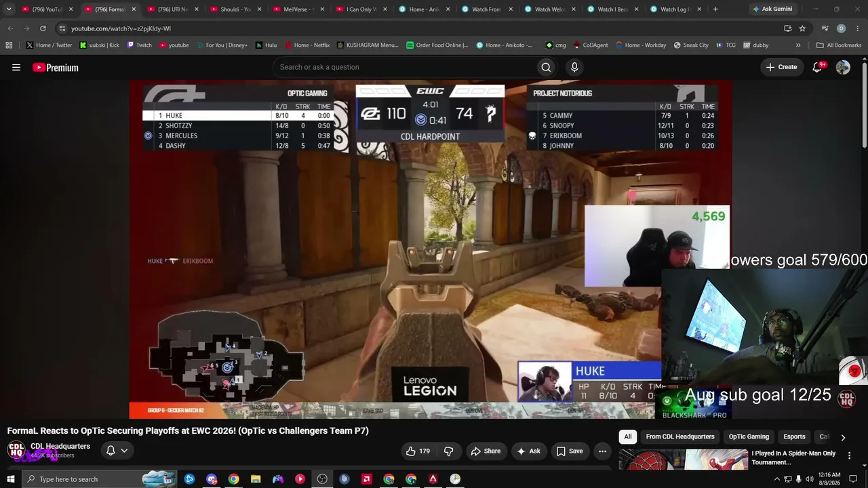Open the Windows notification center

[853, 479]
